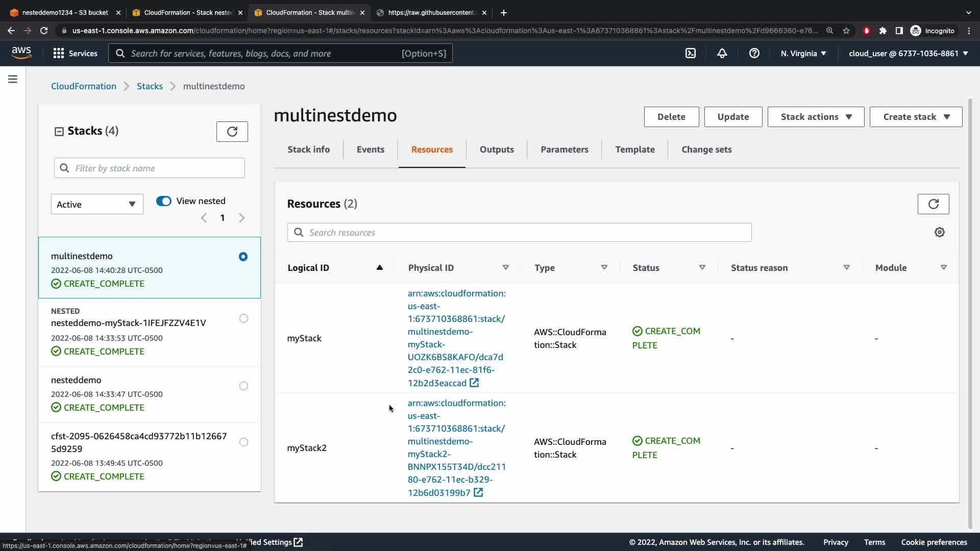The height and width of the screenshot is (551, 980).
Task: Toggle the View nested switch
Action: 164,201
